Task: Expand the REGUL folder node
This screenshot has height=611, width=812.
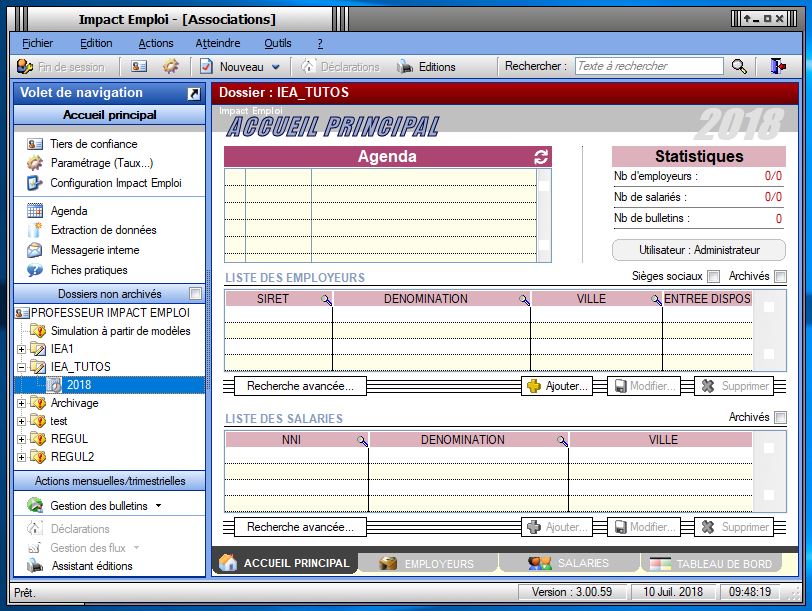Action: point(21,439)
